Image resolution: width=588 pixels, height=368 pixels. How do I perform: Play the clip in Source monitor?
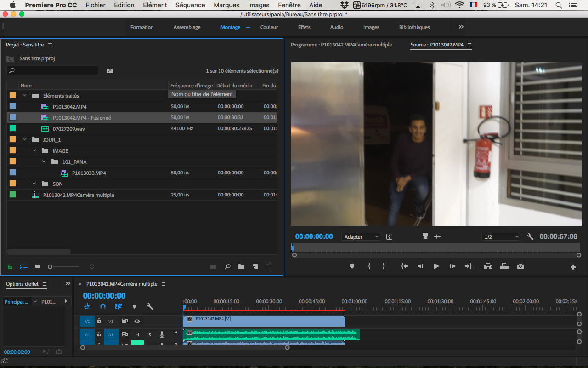pos(436,266)
